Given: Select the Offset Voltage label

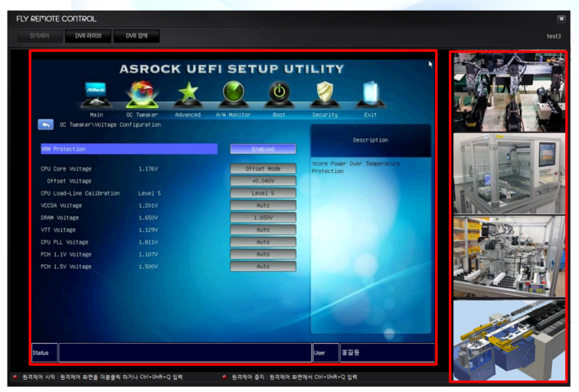Looking at the screenshot, I should coord(69,181).
